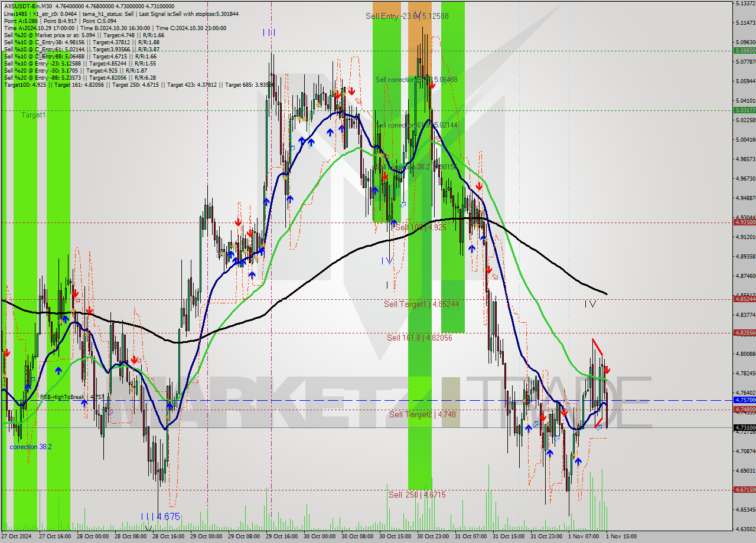Click the green 5.08800 price tag
Viewport: 756px width, 543px height.
[x=744, y=51]
